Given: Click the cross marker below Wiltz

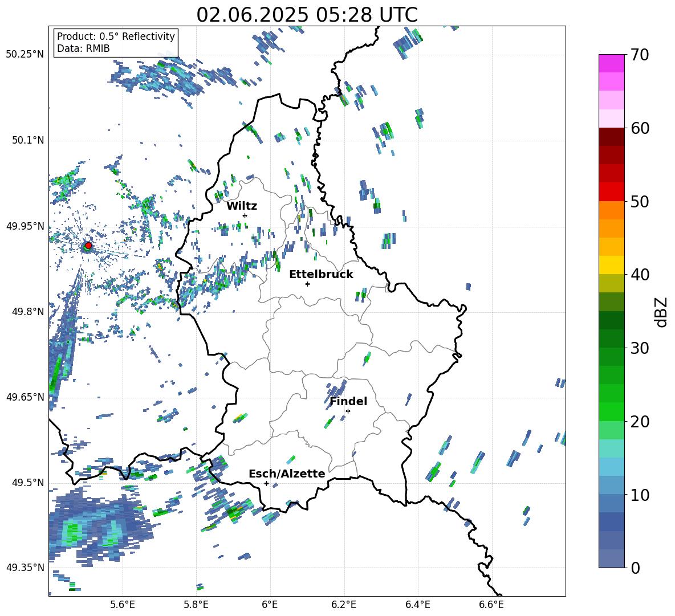Looking at the screenshot, I should 245,215.
